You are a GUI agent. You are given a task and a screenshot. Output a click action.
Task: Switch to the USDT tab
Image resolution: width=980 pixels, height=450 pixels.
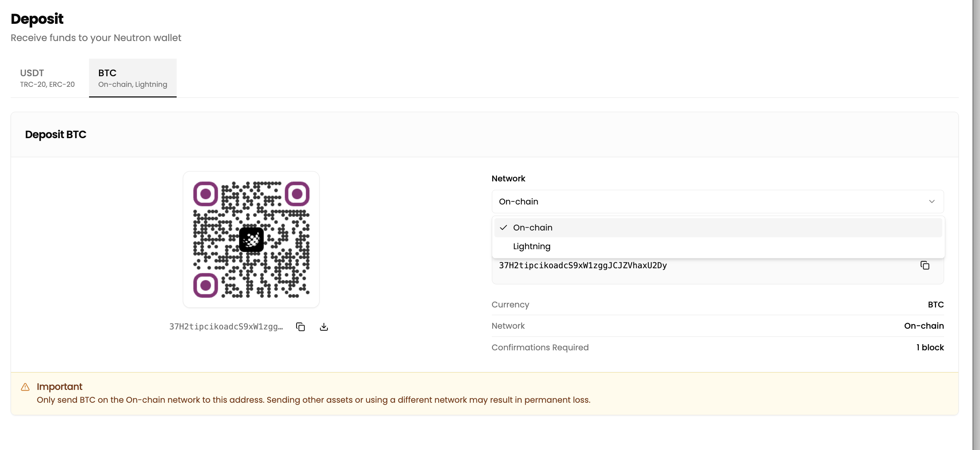point(47,78)
